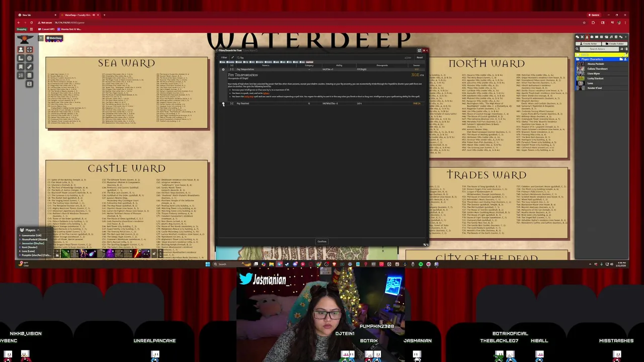This screenshot has width=644, height=362.
Task: Select the Fey Teleportation radio button
Action: pos(223,69)
